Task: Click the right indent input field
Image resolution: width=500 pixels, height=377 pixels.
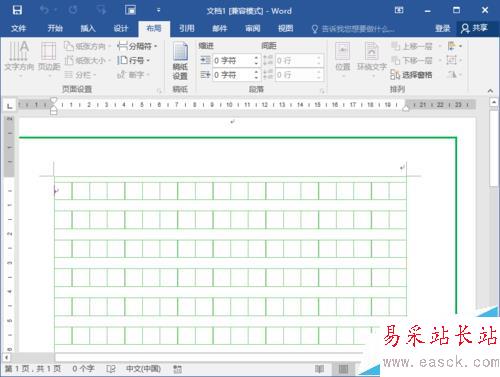Action: 233,75
